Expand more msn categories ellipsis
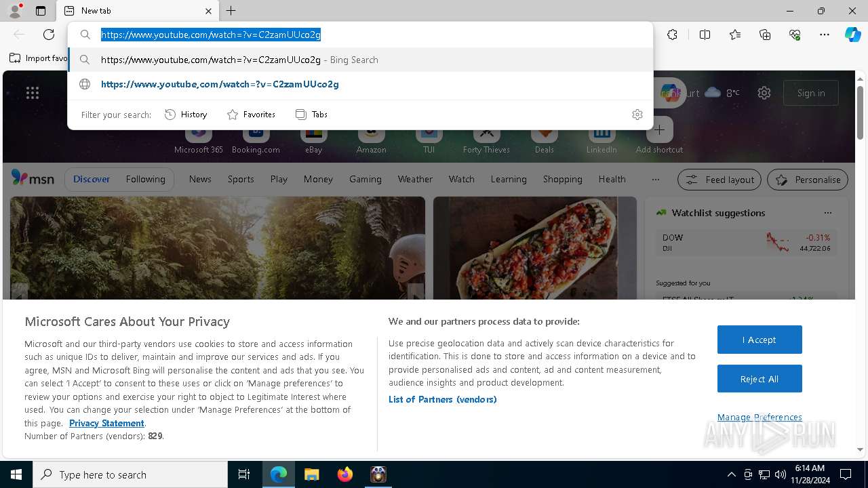 click(655, 179)
